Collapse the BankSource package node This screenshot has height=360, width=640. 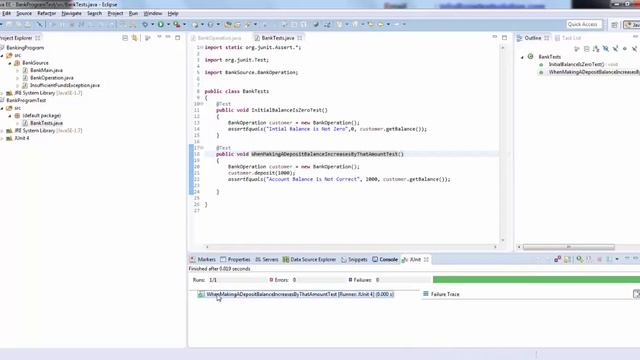[x=10, y=63]
